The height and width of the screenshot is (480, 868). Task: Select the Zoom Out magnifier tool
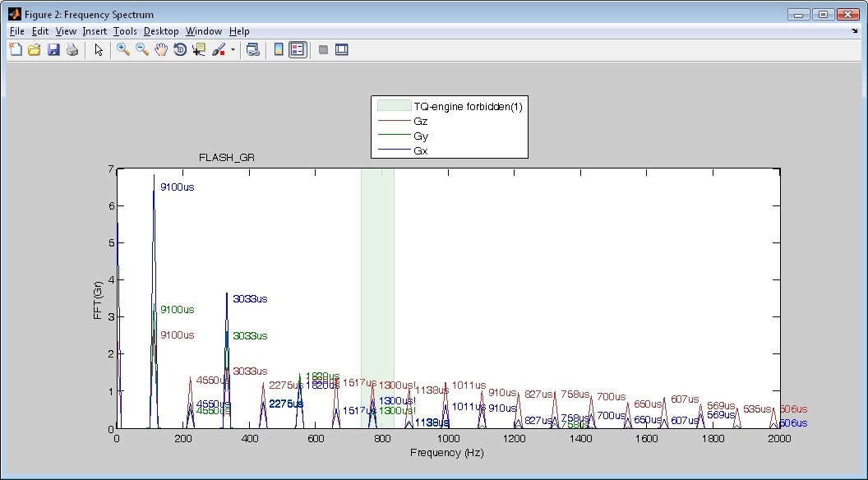tap(142, 49)
